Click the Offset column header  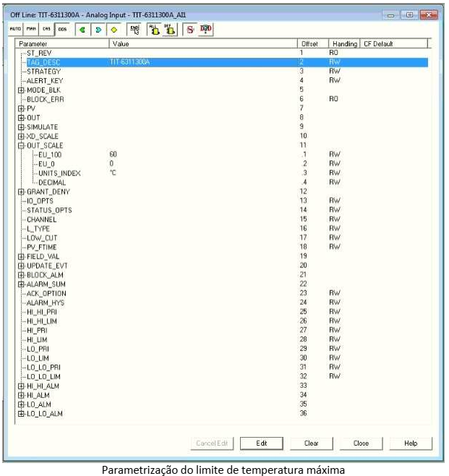point(313,44)
